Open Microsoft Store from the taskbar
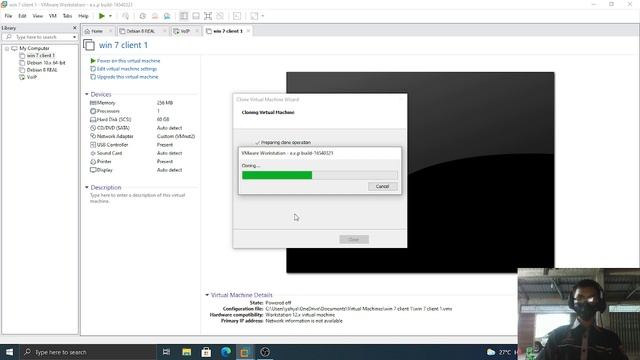Screen dimensions: 640x360 [206, 352]
